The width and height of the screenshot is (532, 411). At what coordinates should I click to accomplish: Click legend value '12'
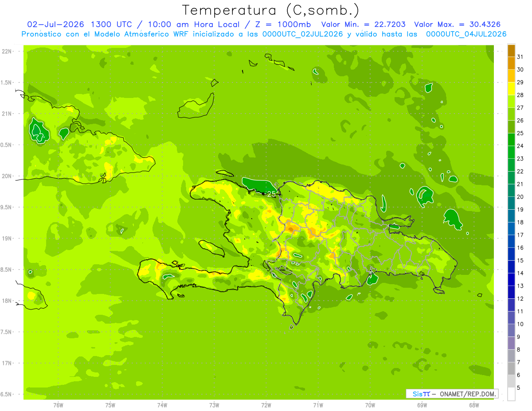tap(520, 298)
